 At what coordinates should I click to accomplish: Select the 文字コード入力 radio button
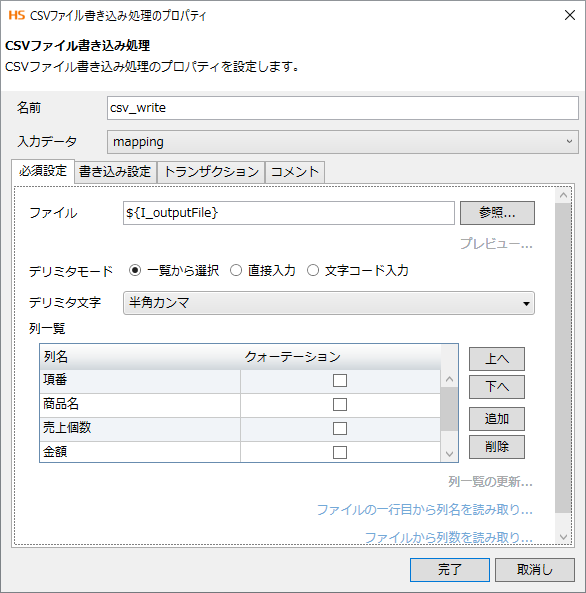(313, 270)
